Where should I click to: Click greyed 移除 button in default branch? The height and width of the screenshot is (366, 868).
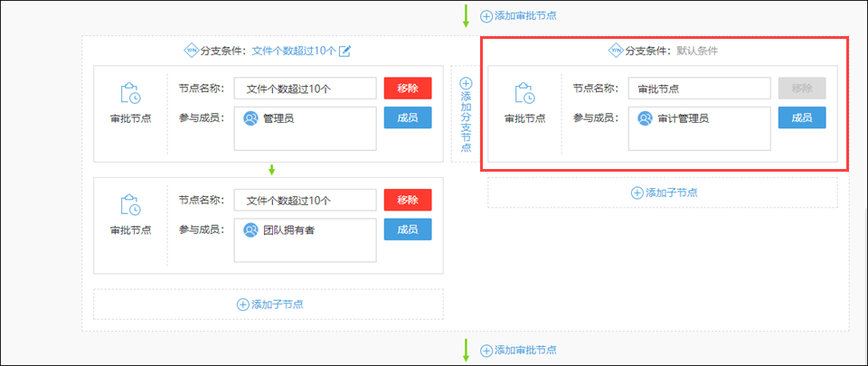click(x=802, y=89)
